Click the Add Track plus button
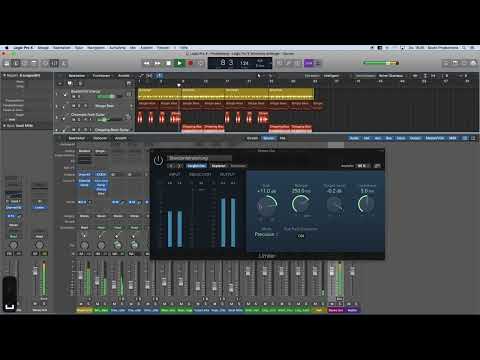Image resolution: width=480 pixels, height=360 pixels. 60,83
